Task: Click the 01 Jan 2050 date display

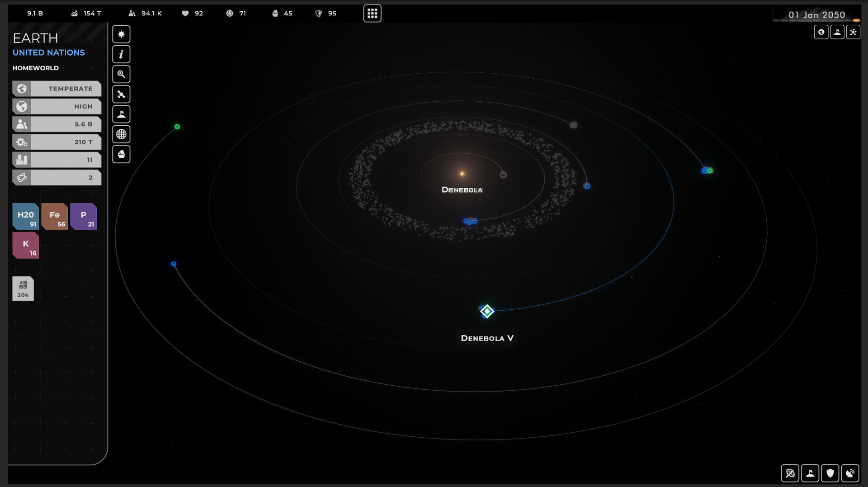Action: coord(816,14)
